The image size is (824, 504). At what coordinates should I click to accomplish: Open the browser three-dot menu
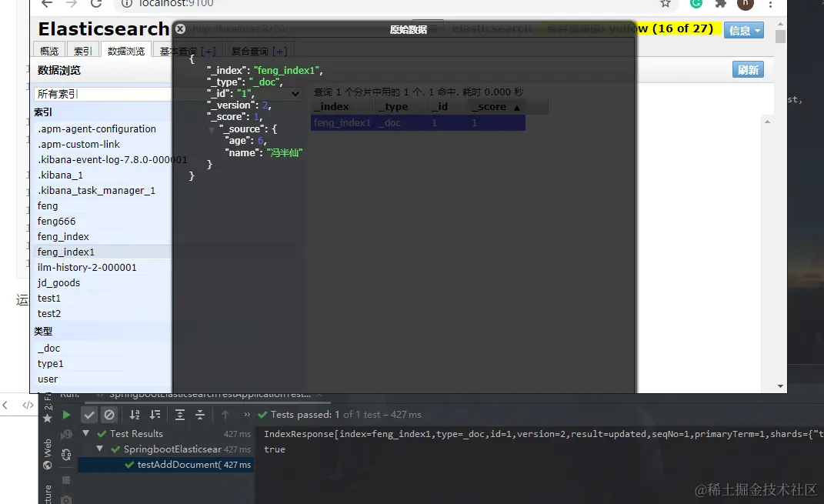tap(770, 4)
